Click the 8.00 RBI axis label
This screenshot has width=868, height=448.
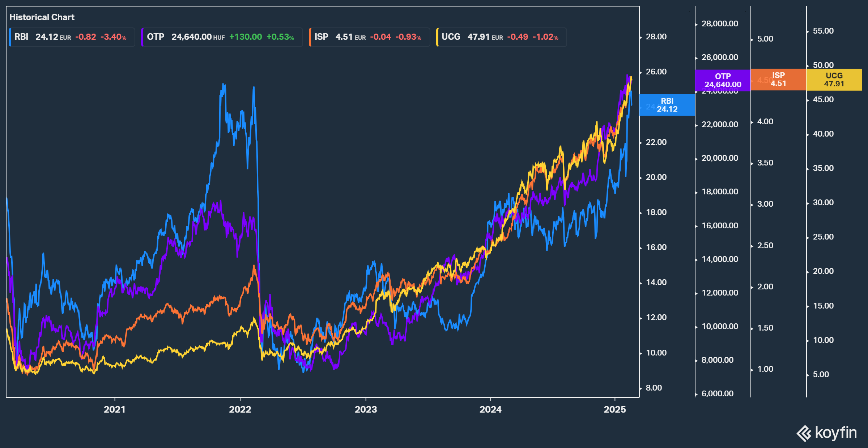click(x=654, y=388)
